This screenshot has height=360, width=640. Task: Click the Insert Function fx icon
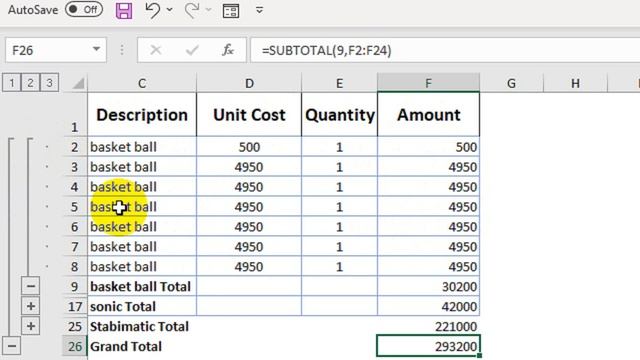(228, 50)
